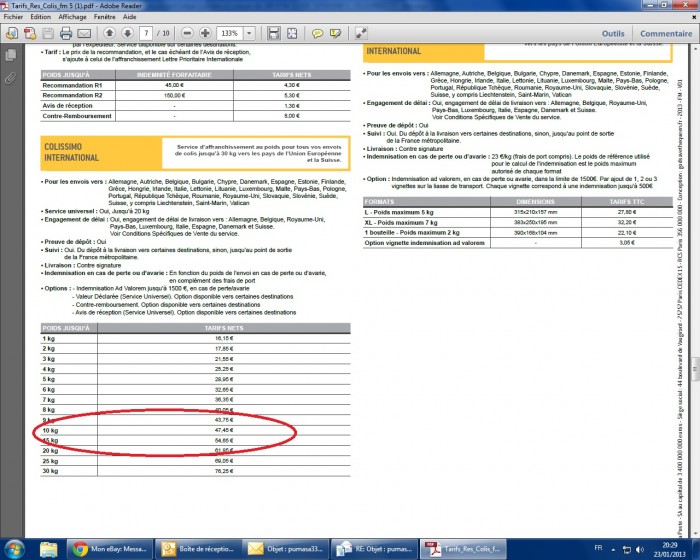Open the Commentaire pane
Screen dimensions: 700x560
(x=665, y=33)
